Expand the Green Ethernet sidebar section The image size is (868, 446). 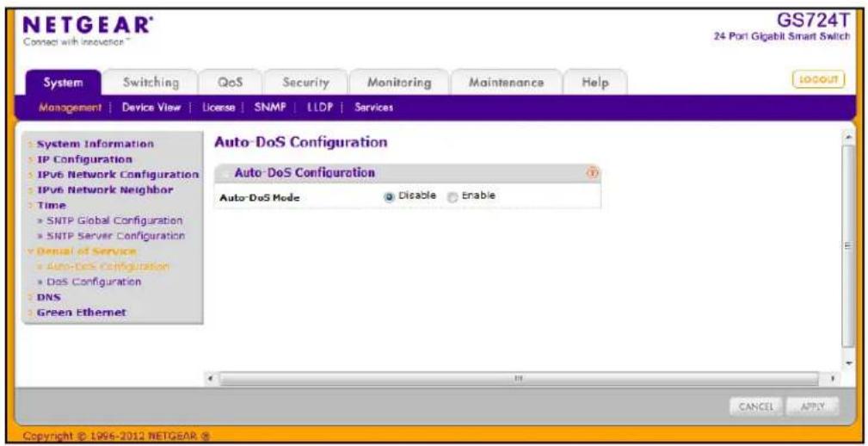pyautogui.click(x=82, y=312)
